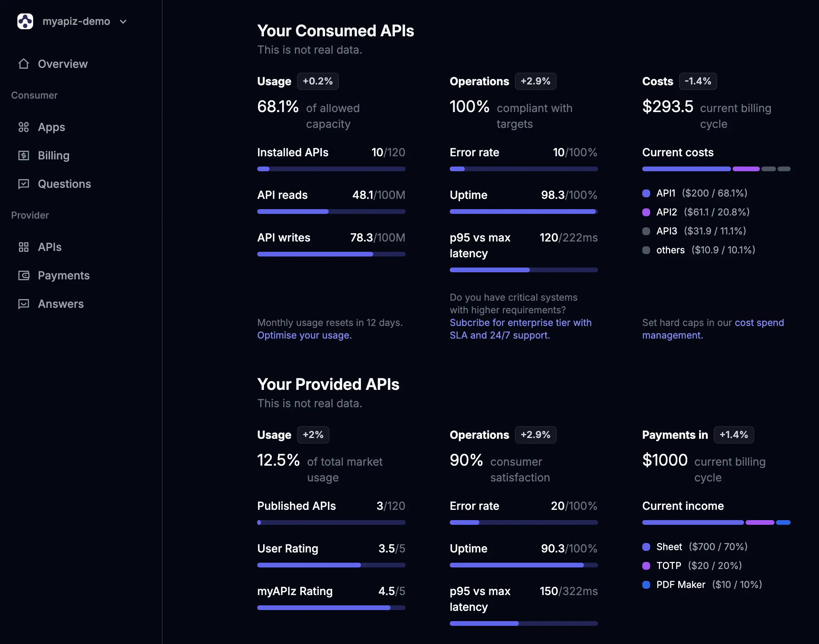Viewport: 819px width, 644px height.
Task: Click the -1.4% Costs badge
Action: [x=698, y=81]
